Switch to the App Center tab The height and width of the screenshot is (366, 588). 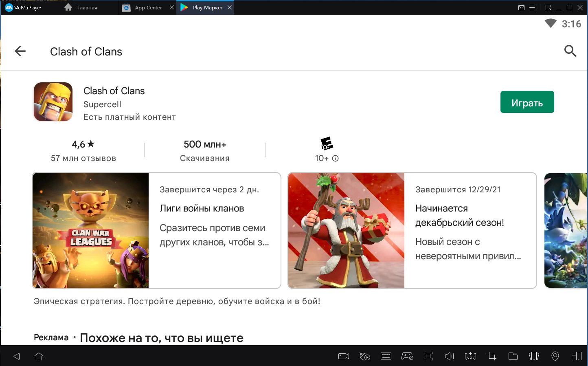coord(143,7)
